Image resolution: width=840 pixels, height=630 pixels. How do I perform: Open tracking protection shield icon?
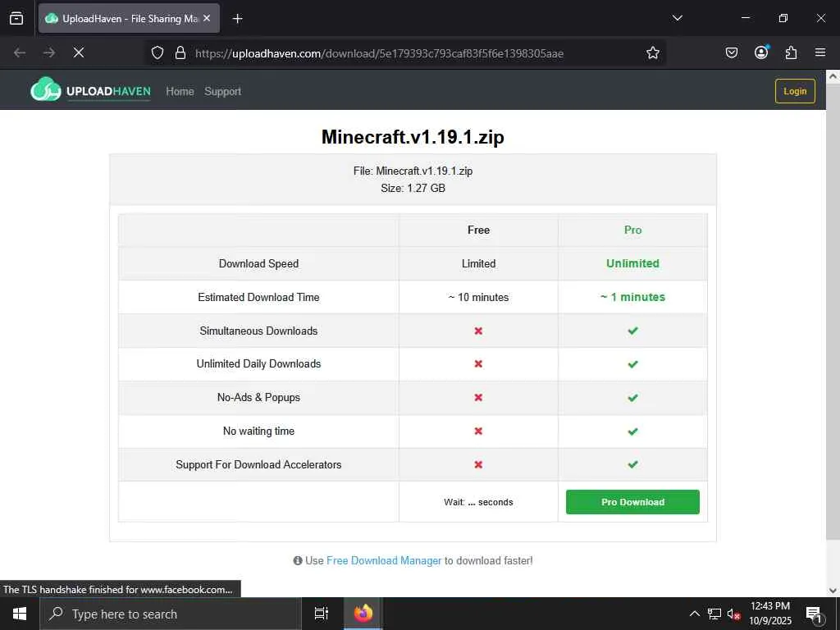[x=157, y=52]
